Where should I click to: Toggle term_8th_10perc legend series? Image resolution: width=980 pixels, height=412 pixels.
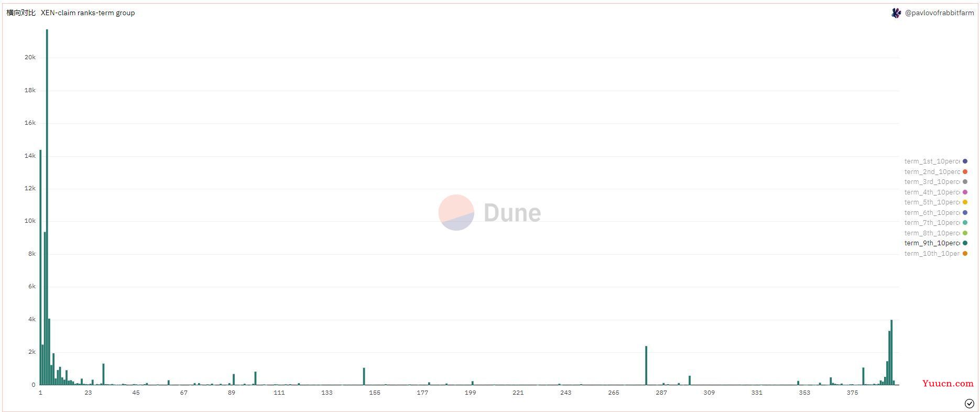click(935, 233)
